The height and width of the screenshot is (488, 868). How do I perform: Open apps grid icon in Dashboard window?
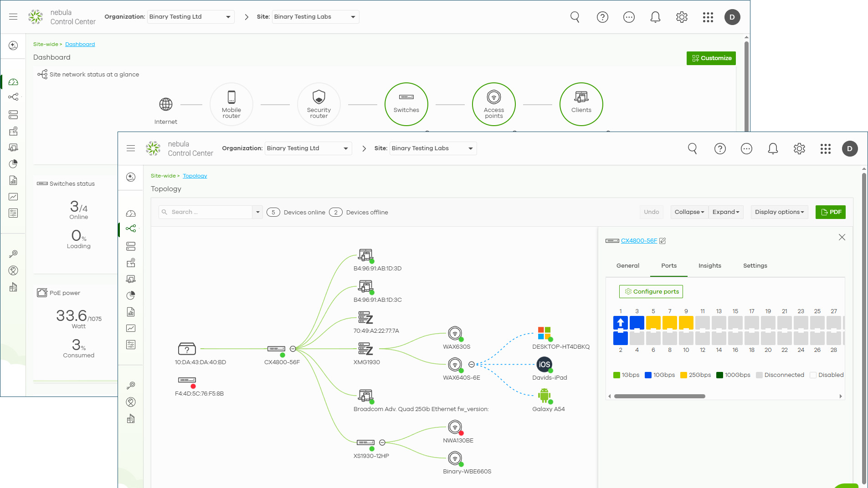708,17
